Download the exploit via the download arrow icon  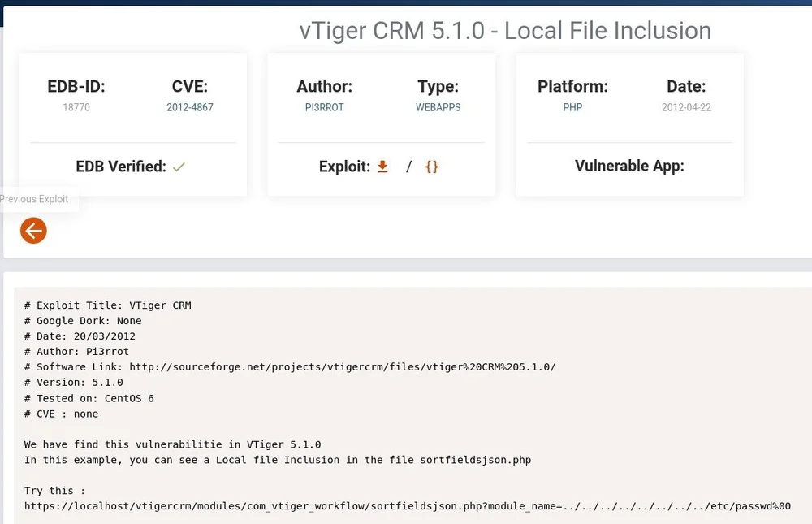[x=382, y=167]
